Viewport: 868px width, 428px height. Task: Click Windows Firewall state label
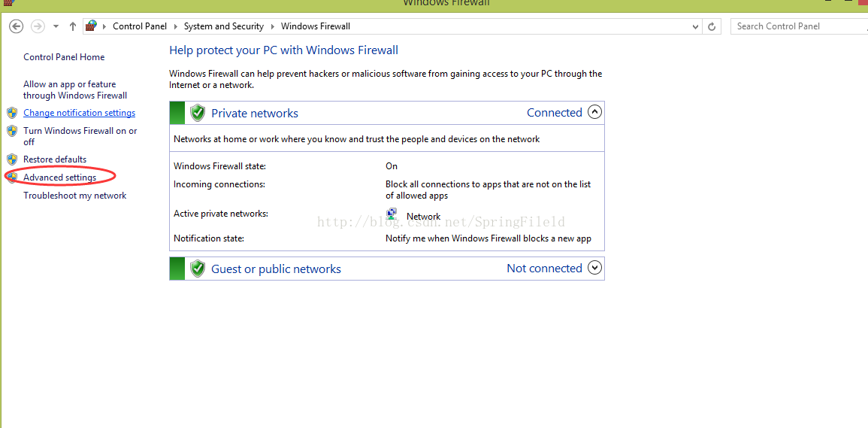[x=220, y=165]
